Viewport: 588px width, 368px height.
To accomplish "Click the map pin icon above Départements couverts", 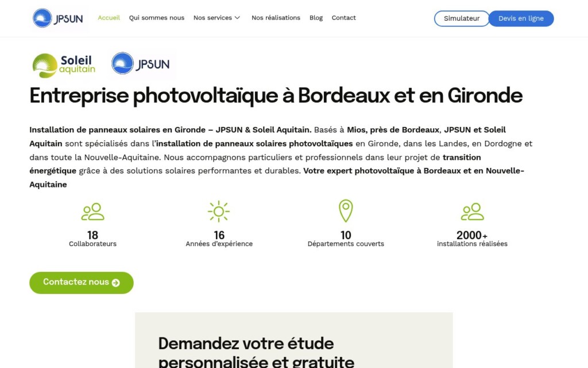I will pyautogui.click(x=346, y=210).
